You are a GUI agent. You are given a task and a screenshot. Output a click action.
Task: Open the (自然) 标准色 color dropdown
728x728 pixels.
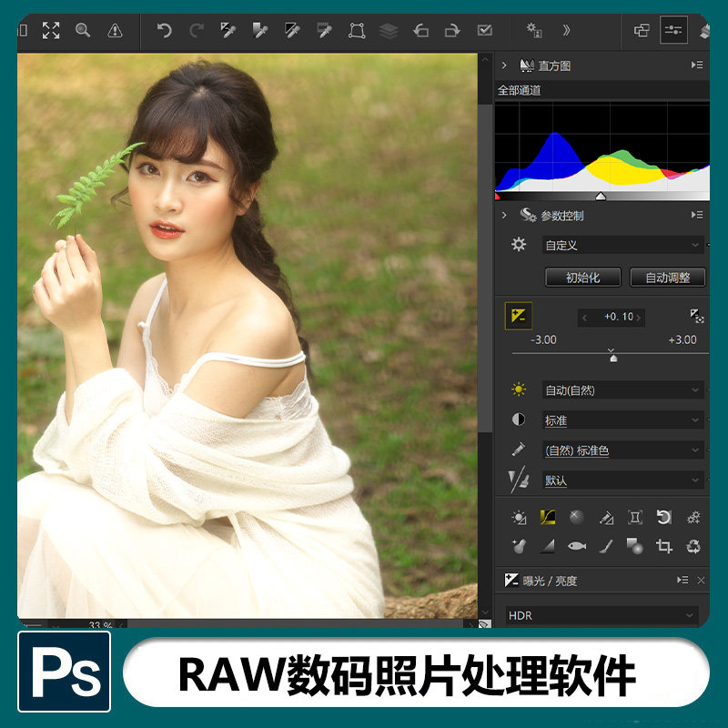pyautogui.click(x=622, y=450)
